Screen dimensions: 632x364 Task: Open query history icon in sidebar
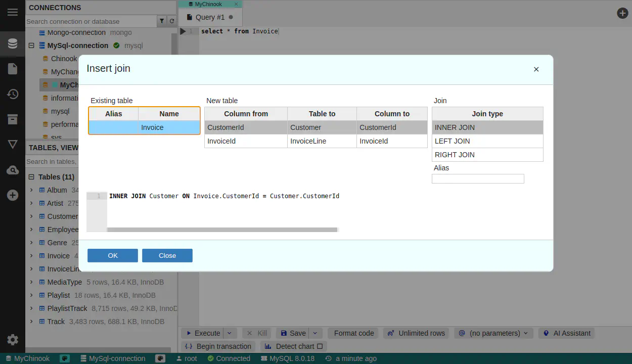pos(13,94)
